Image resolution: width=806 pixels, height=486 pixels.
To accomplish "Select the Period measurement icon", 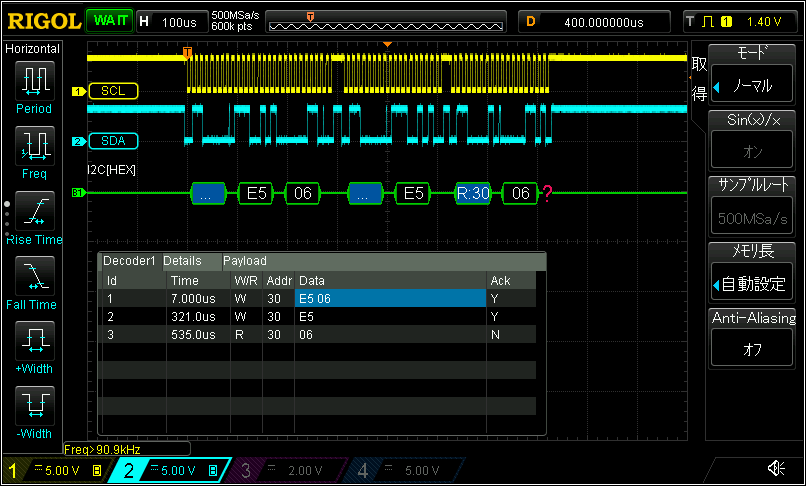I will (34, 81).
